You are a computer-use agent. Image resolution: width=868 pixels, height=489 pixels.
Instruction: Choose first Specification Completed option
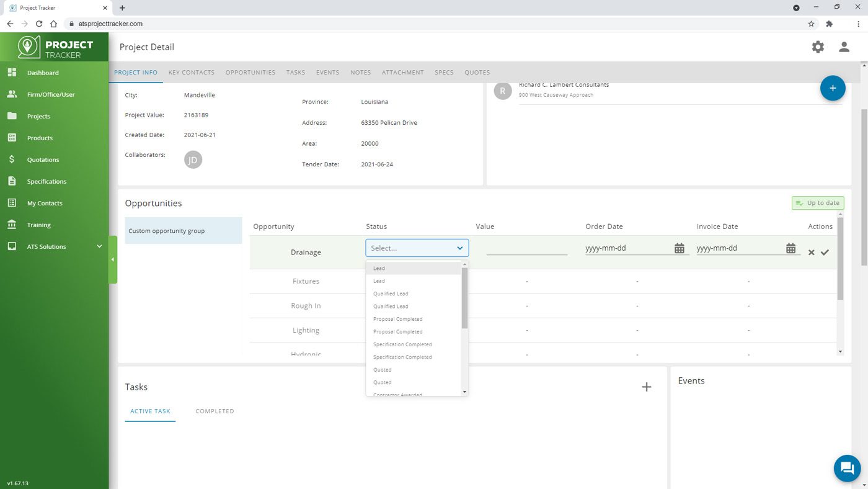(x=414, y=344)
